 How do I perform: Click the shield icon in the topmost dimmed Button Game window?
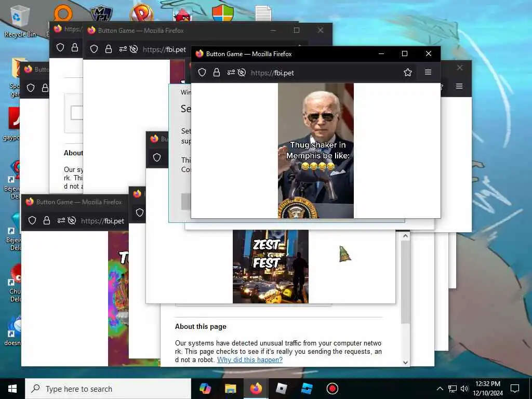coord(94,49)
